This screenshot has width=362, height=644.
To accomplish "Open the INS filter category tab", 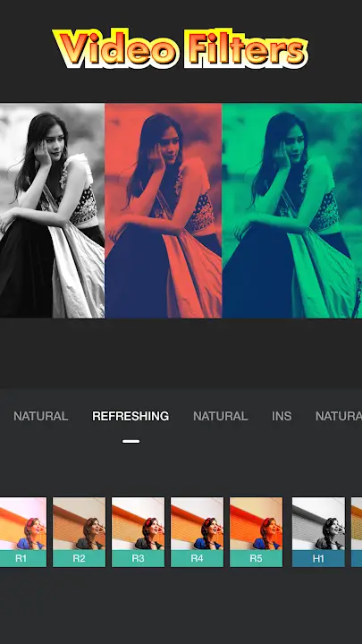I will (x=282, y=416).
